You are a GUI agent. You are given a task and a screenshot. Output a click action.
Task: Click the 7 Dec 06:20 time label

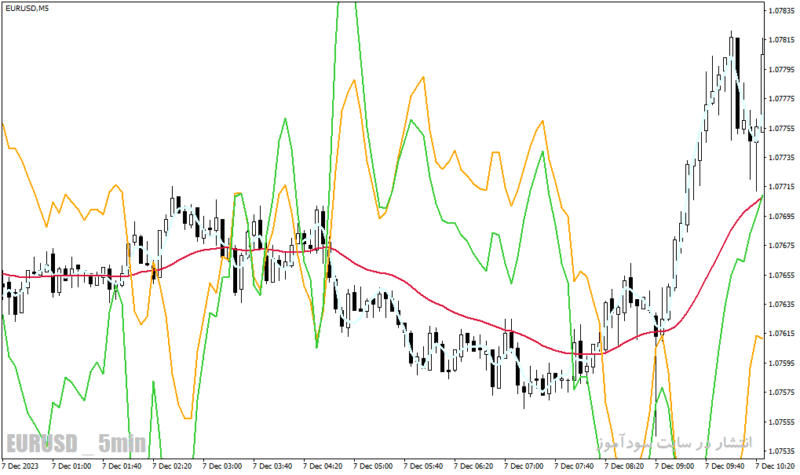coord(473,466)
